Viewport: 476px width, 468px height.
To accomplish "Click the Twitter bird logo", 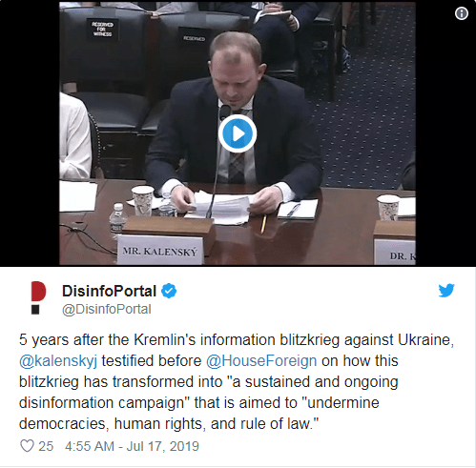I will click(x=446, y=291).
